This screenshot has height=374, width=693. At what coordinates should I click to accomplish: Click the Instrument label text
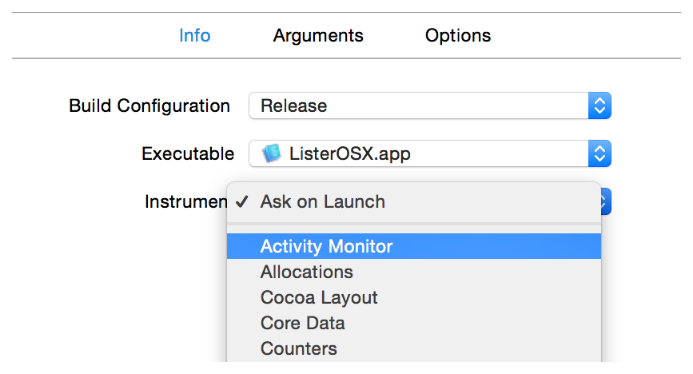[x=186, y=202]
